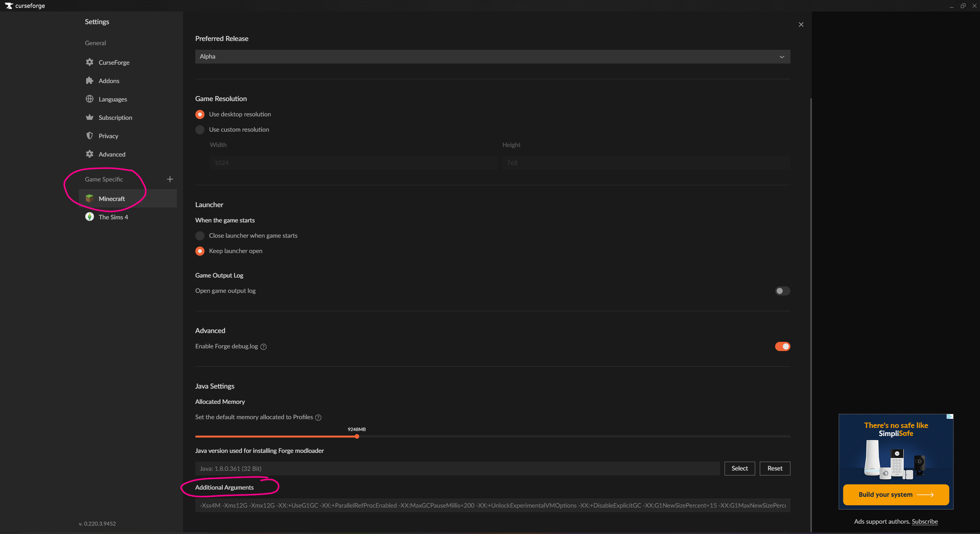Click the plus icon beside Game Specific

click(x=170, y=179)
